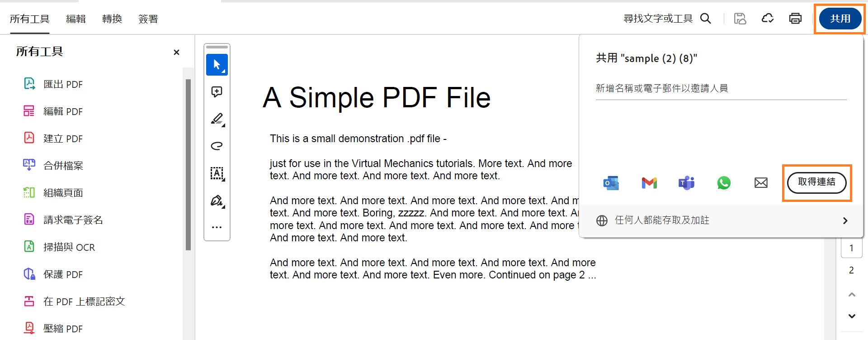
Task: Open the cloud upload icon
Action: 768,19
